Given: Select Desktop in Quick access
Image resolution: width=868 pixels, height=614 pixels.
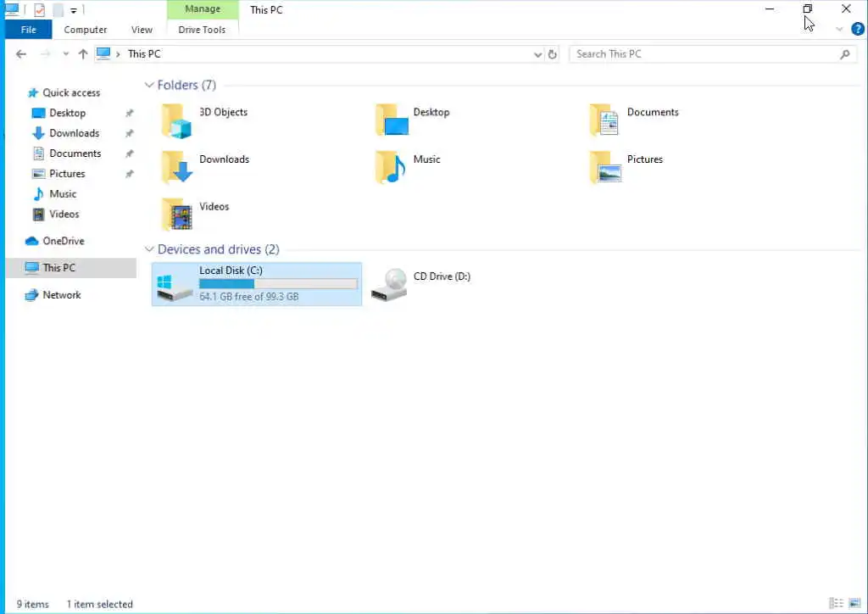Looking at the screenshot, I should [x=68, y=113].
